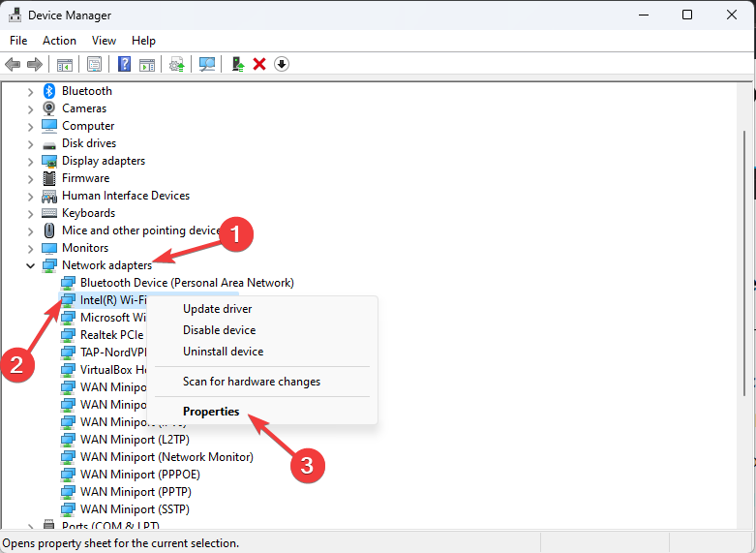
Task: Select WAN Miniport (SSTP)
Action: [x=135, y=509]
